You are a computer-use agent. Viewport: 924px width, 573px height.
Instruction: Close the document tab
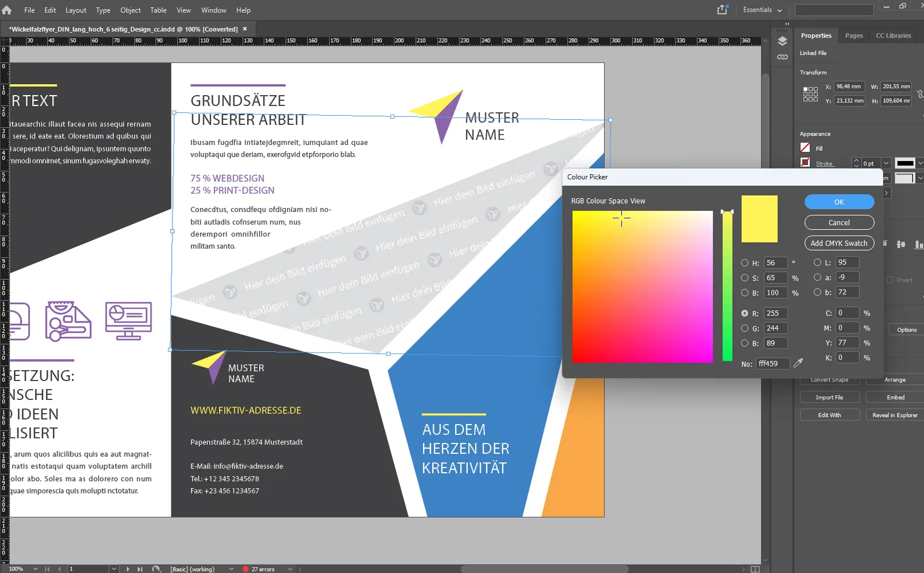[x=245, y=29]
